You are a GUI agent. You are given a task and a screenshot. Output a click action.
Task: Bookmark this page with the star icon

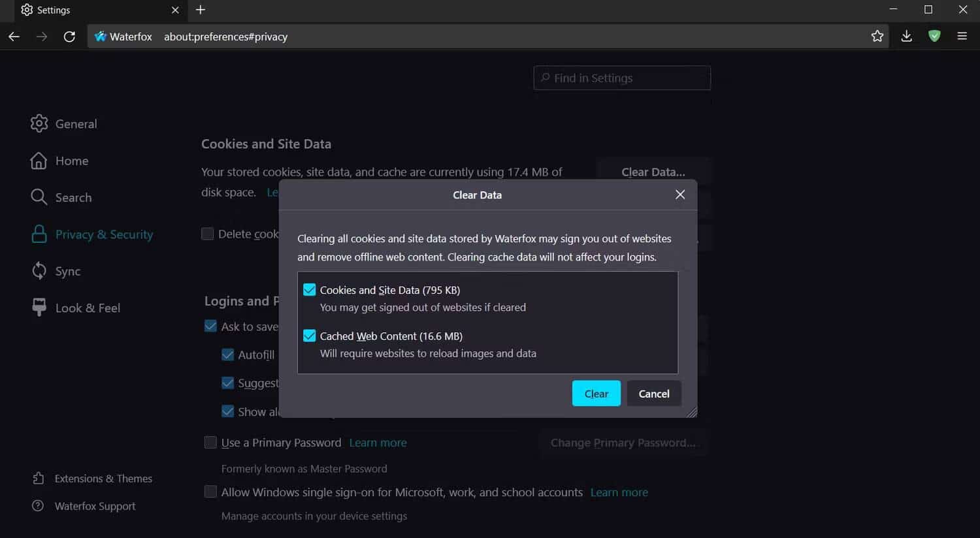[x=877, y=37]
